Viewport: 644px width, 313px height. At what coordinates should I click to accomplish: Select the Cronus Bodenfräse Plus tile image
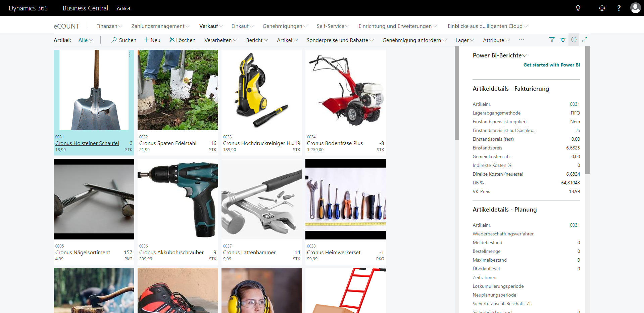[x=346, y=90]
